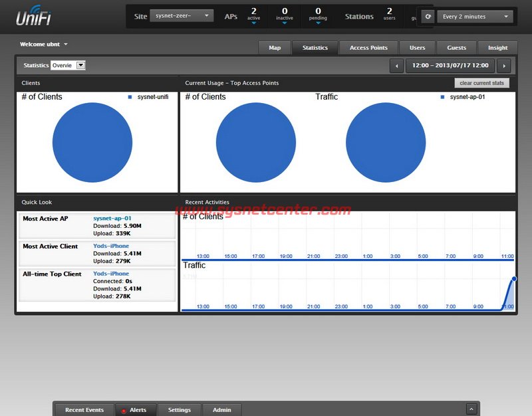The height and width of the screenshot is (416, 532).
Task: Switch to the Access Points tab
Action: 368,48
